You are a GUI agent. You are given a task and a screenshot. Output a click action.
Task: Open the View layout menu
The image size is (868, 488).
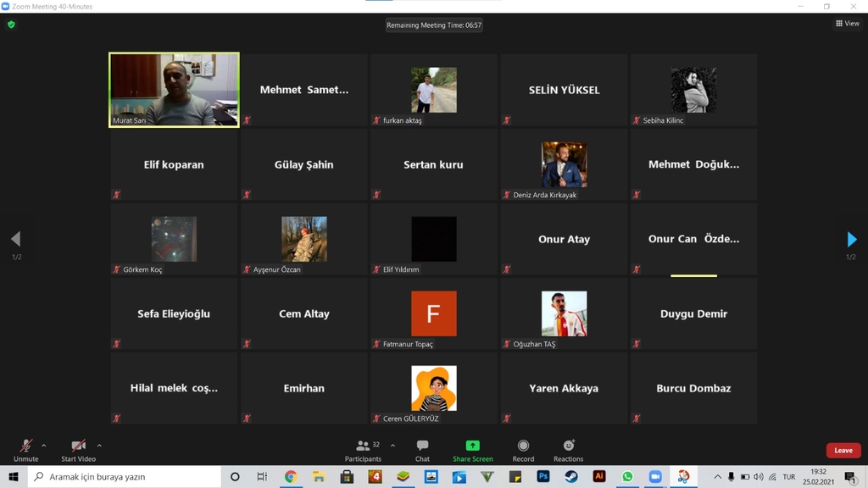tap(847, 24)
